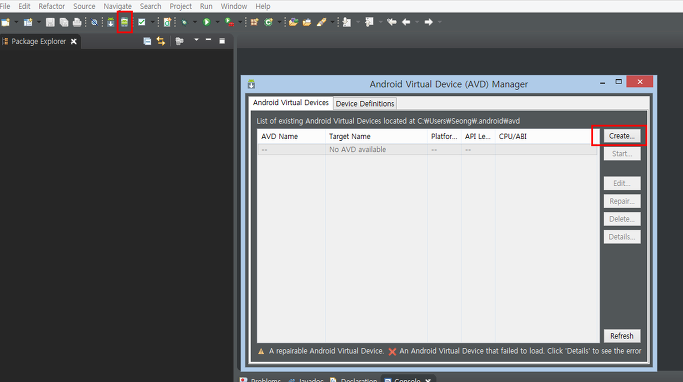
Task: Click the Save All toolbar icon
Action: [x=64, y=22]
